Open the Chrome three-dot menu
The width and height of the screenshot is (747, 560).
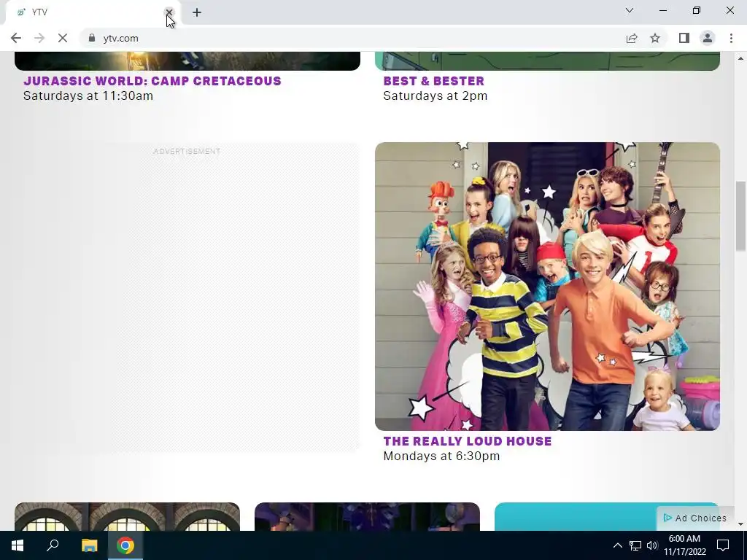click(731, 38)
